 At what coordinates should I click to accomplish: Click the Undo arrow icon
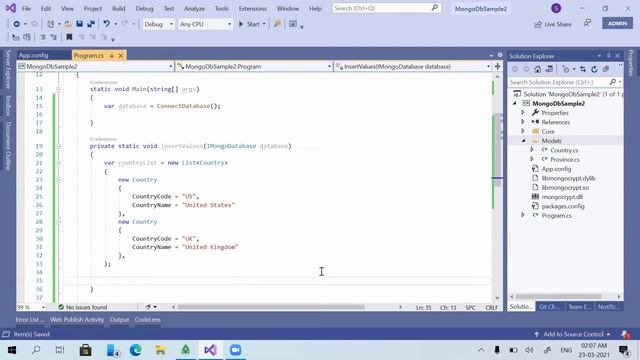point(107,24)
